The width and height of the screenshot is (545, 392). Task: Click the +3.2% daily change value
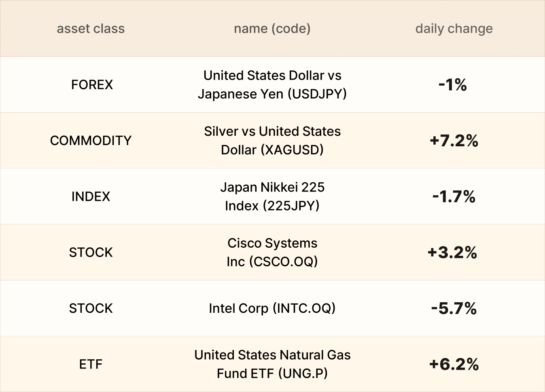452,253
